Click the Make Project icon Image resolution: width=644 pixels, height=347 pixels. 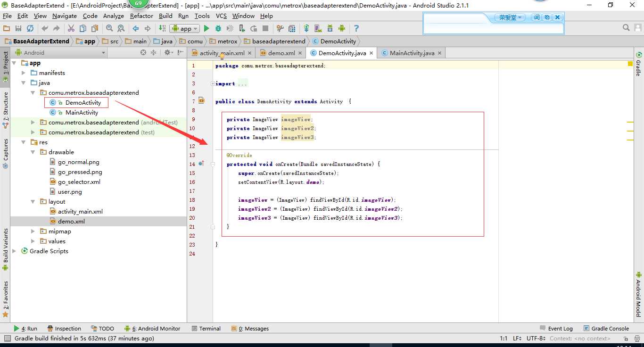pos(162,28)
